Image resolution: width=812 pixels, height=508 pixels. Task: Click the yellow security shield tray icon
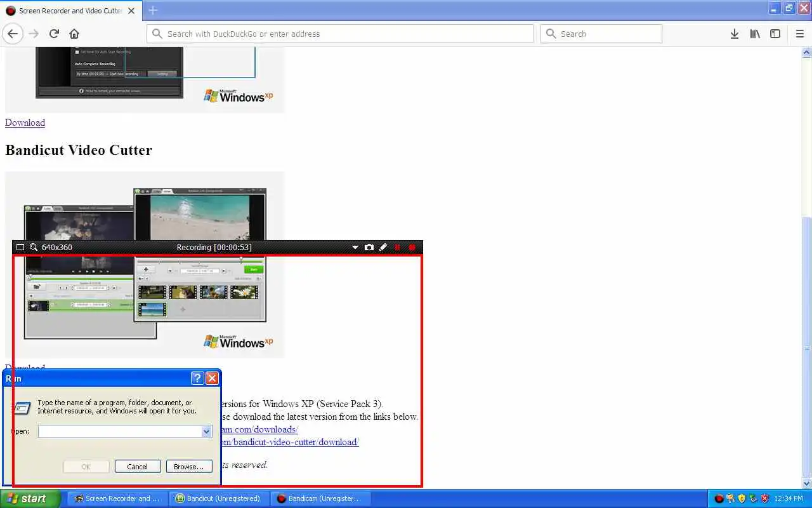742,498
